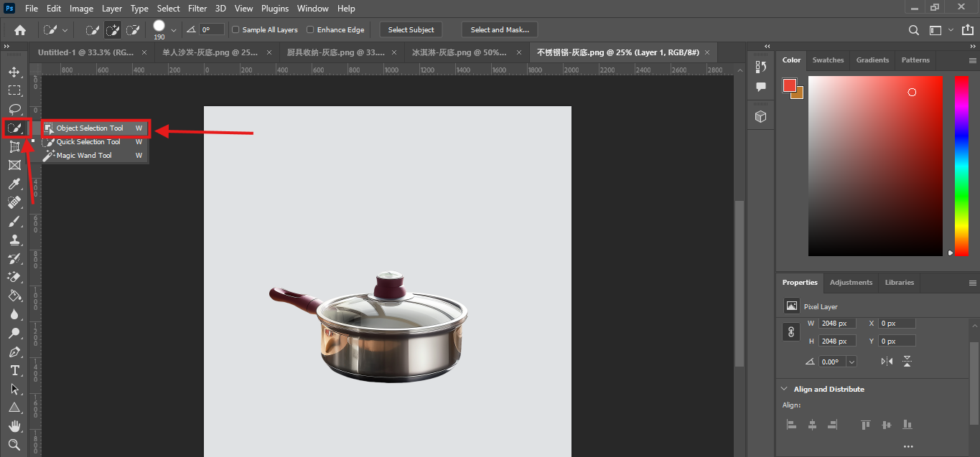Select the Frame tool

14,165
